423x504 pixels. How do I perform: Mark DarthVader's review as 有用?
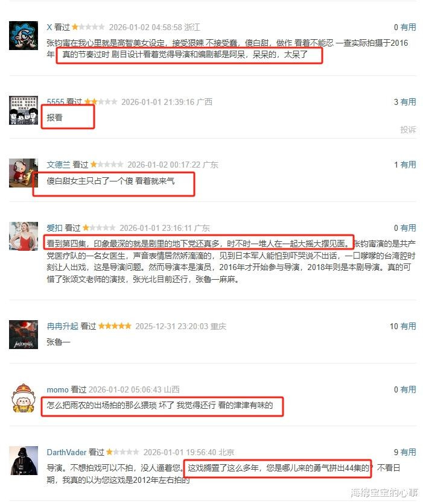pyautogui.click(x=408, y=453)
